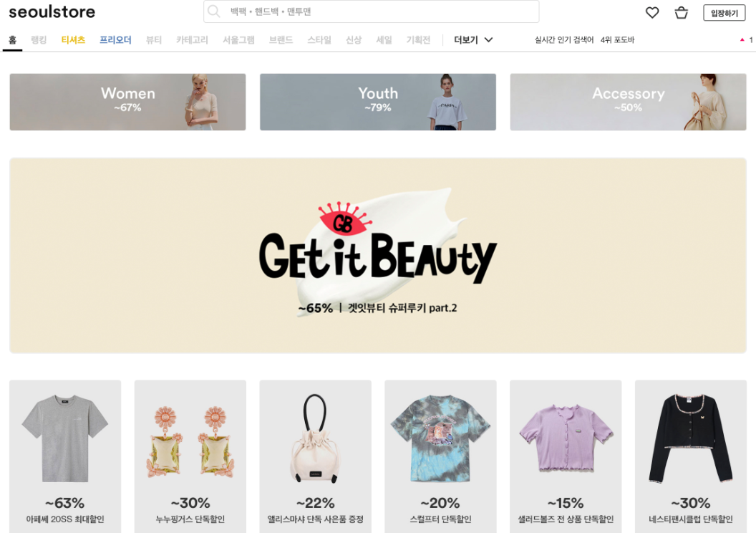The height and width of the screenshot is (533, 756).
Task: Select the 프리오더 tab
Action: tap(115, 40)
